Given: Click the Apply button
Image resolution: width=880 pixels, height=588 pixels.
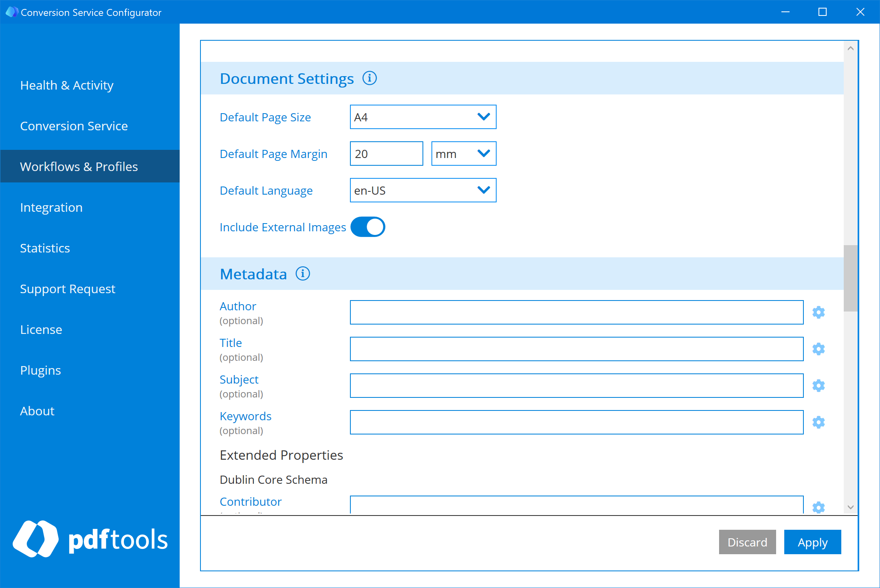Looking at the screenshot, I should coord(812,542).
